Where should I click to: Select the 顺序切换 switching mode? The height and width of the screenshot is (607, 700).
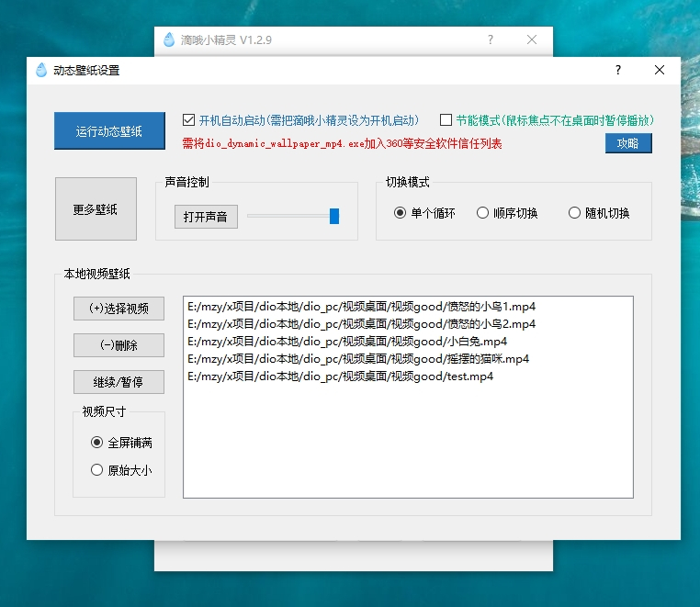click(482, 213)
